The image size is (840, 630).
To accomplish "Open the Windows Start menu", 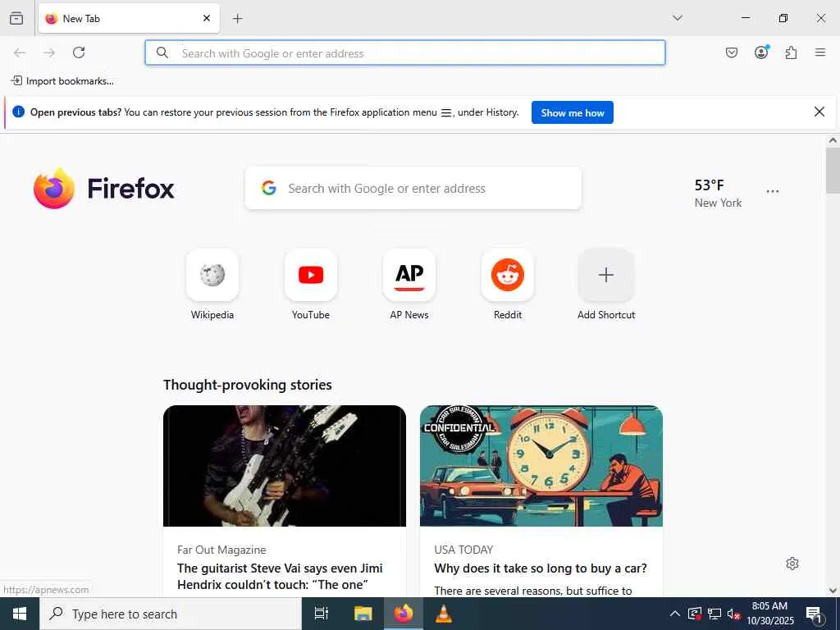I will [20, 614].
